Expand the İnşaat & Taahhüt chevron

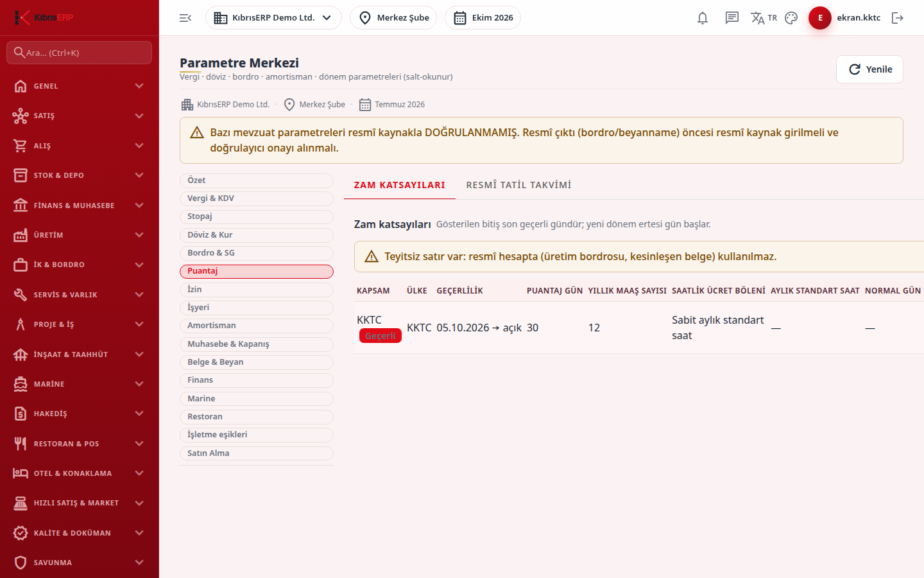pos(139,355)
